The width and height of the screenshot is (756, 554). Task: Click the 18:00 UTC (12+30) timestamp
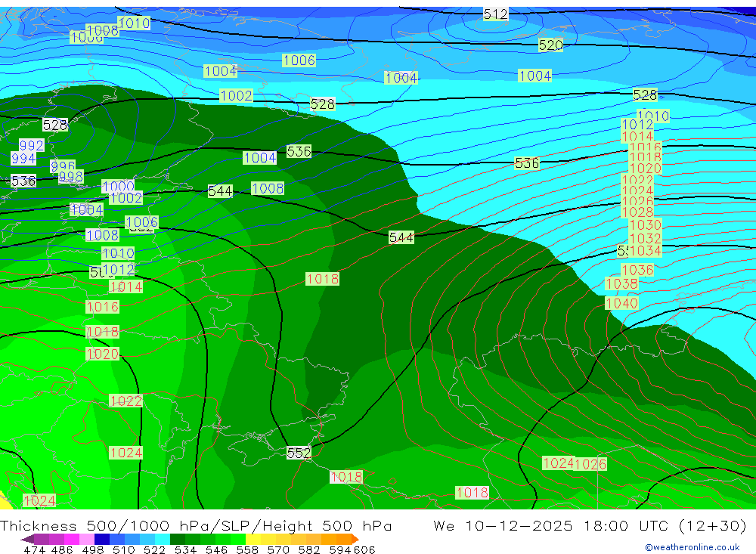[x=665, y=525]
